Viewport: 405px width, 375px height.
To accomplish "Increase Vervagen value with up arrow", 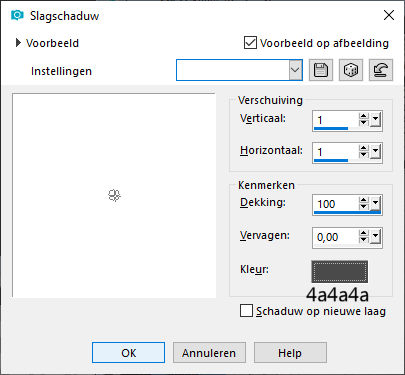I will [x=364, y=234].
